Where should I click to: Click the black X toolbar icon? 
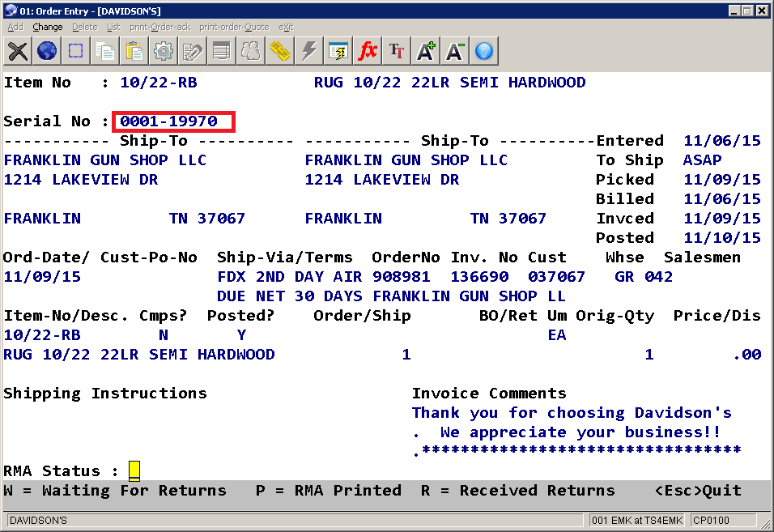(x=18, y=51)
